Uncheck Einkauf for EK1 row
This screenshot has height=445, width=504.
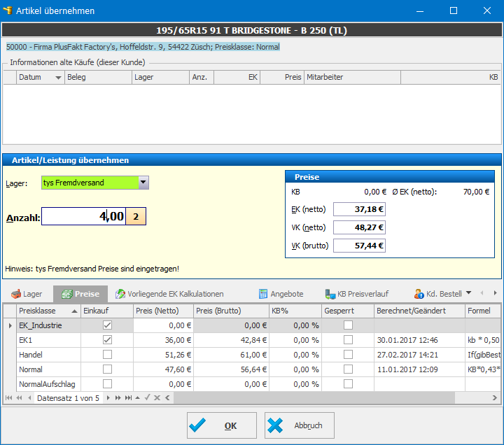pos(107,340)
